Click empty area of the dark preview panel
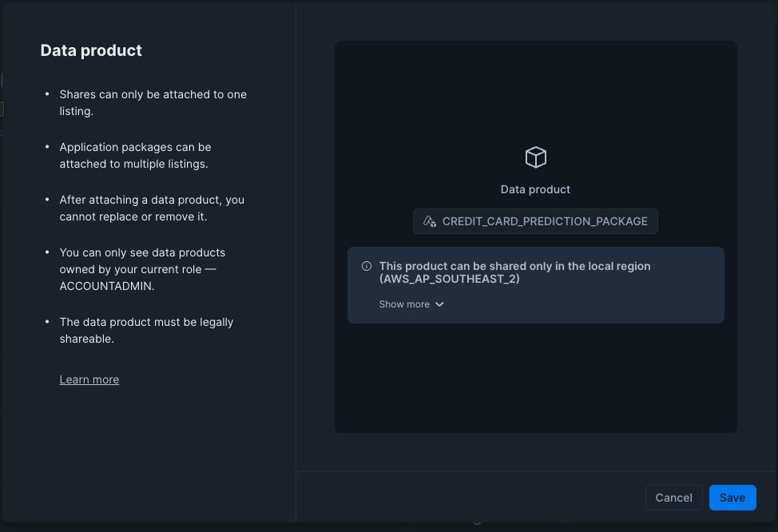 click(535, 383)
